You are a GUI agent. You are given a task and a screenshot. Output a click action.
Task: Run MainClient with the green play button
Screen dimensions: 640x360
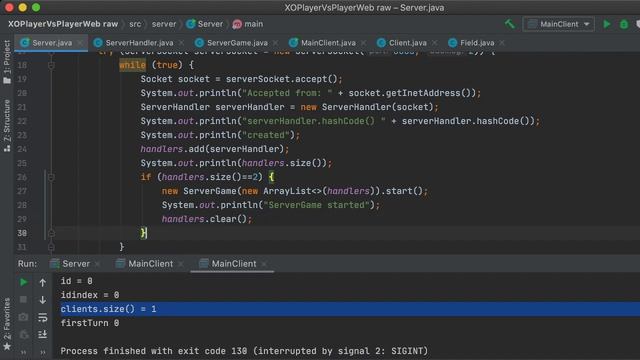pos(607,24)
